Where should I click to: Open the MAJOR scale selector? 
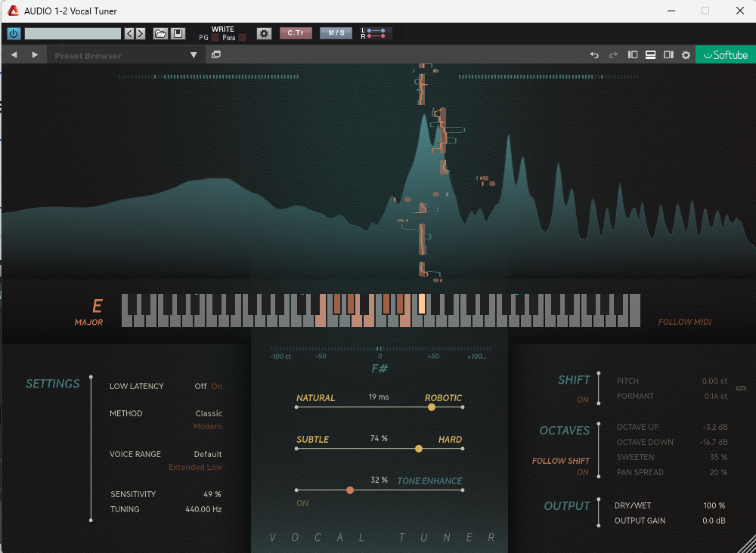[x=88, y=323]
